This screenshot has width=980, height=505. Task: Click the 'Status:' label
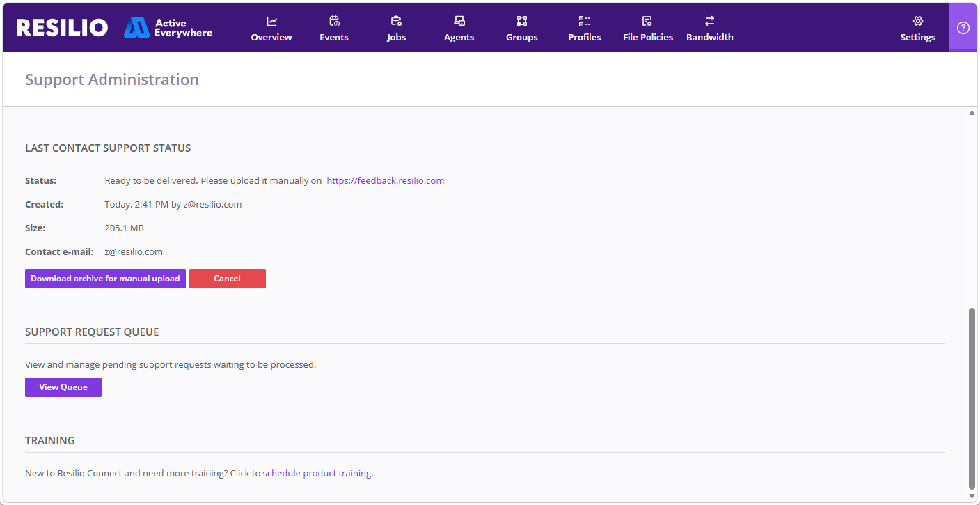click(41, 180)
